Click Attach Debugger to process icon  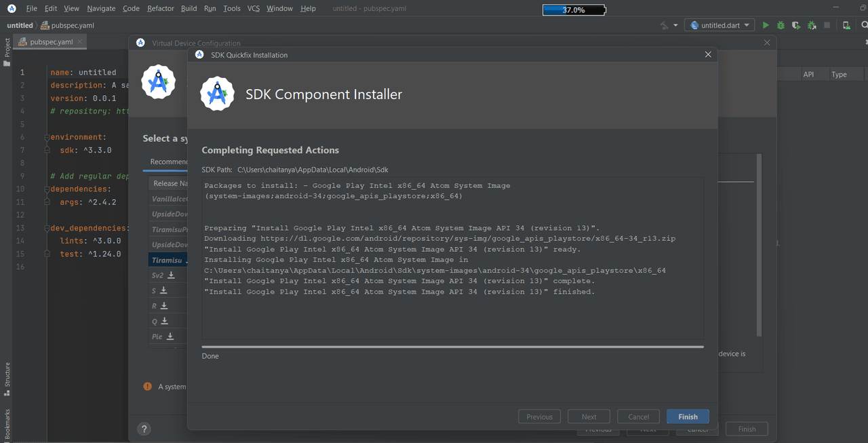pos(812,25)
